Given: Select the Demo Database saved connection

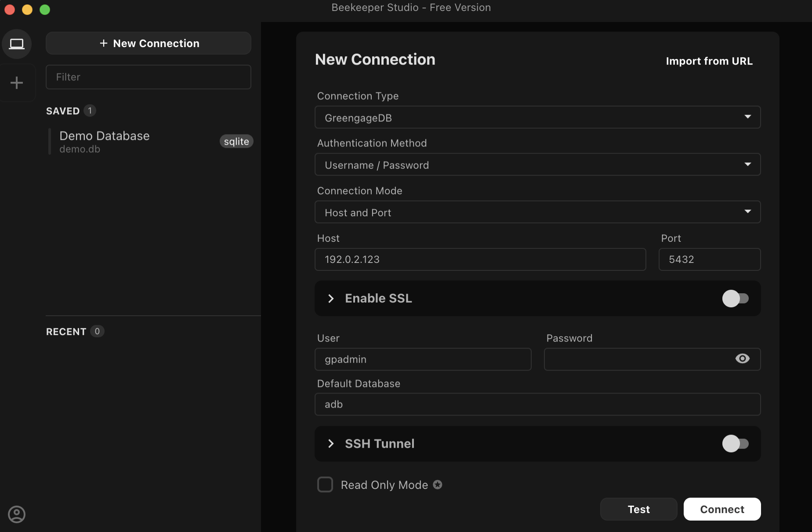Looking at the screenshot, I should pyautogui.click(x=150, y=142).
